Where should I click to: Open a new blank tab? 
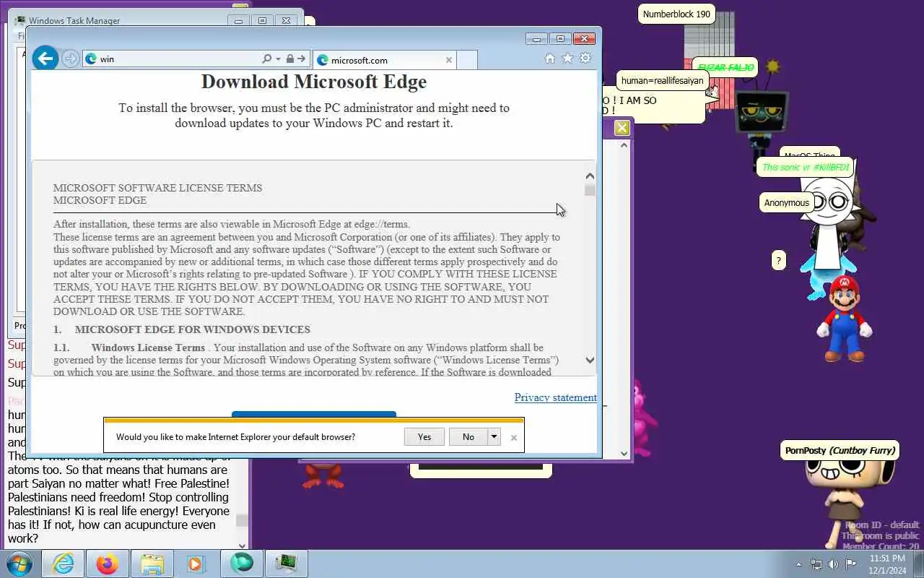pyautogui.click(x=467, y=60)
